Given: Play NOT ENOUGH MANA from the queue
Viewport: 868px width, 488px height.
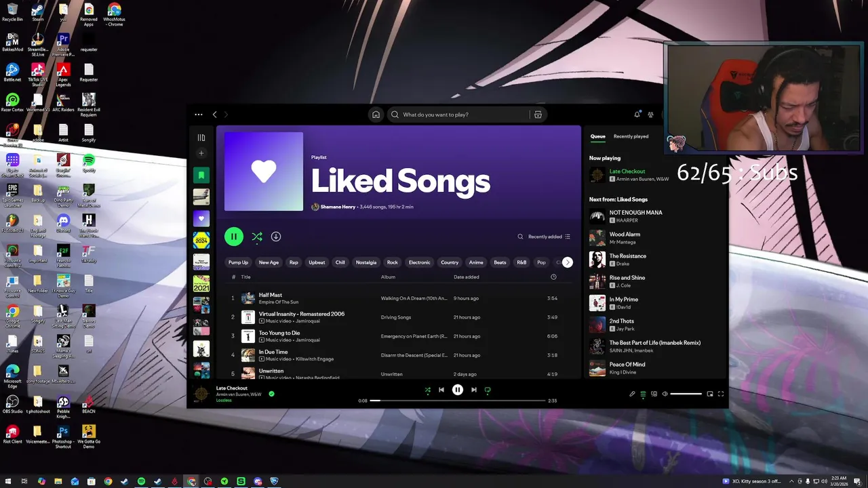Looking at the screenshot, I should 654,216.
